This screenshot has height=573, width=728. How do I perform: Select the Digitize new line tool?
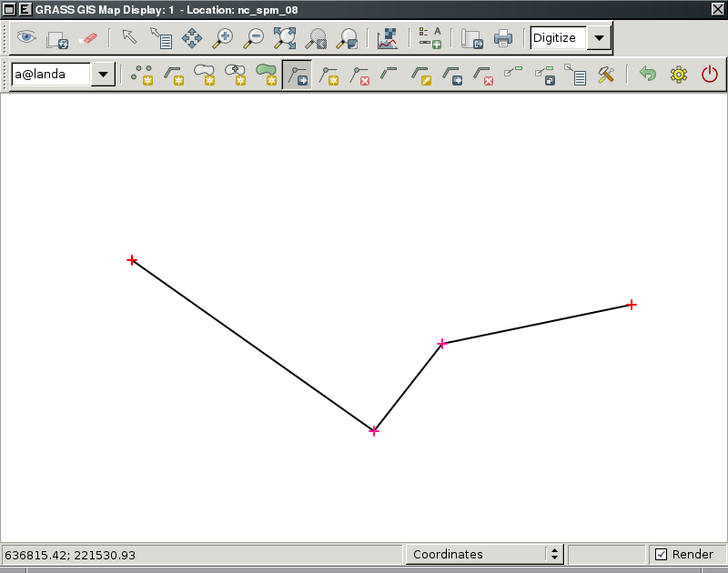174,75
